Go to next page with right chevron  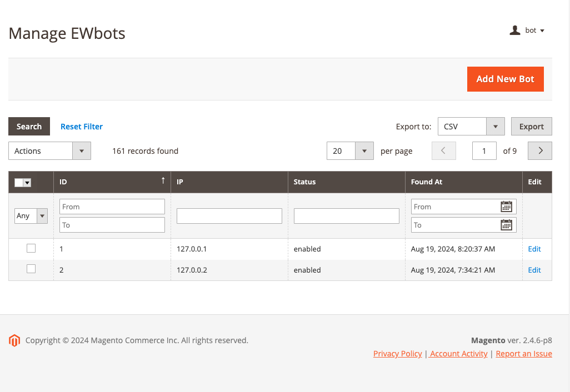tap(539, 151)
